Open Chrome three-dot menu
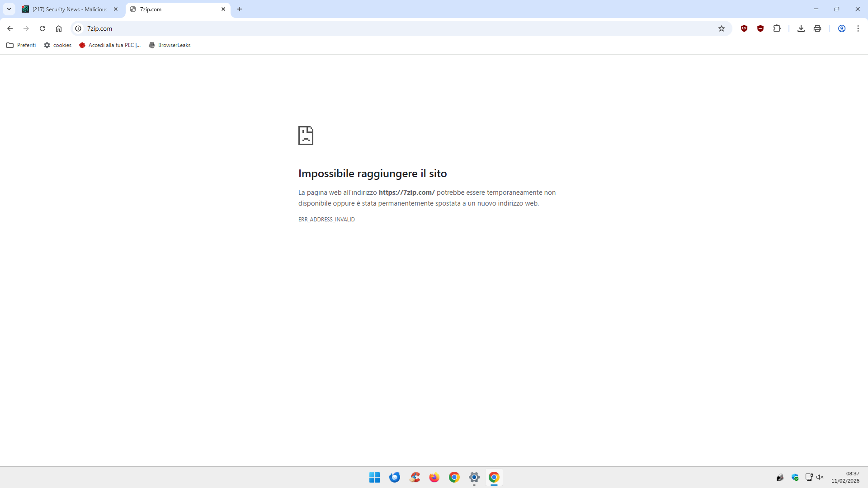The image size is (868, 488). (x=858, y=28)
